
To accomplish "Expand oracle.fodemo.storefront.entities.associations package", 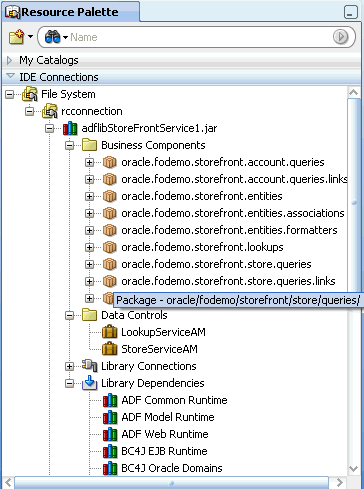I will [89, 213].
